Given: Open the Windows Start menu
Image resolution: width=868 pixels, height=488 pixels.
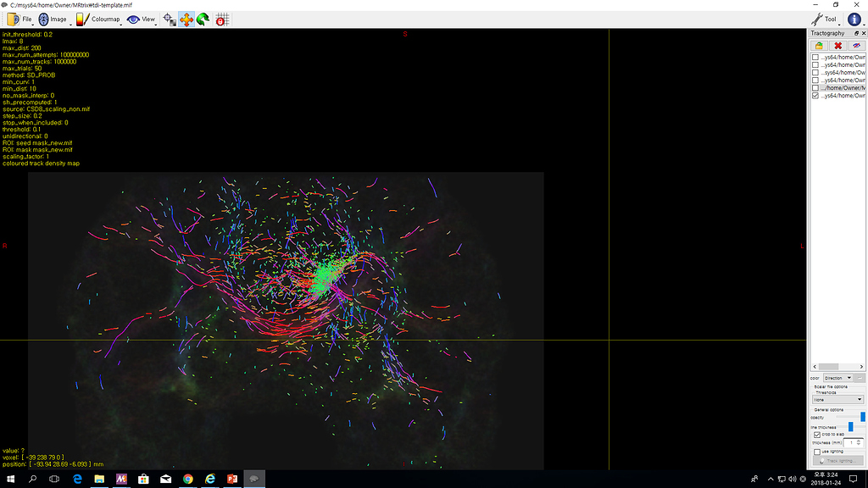Looking at the screenshot, I should pyautogui.click(x=8, y=479).
